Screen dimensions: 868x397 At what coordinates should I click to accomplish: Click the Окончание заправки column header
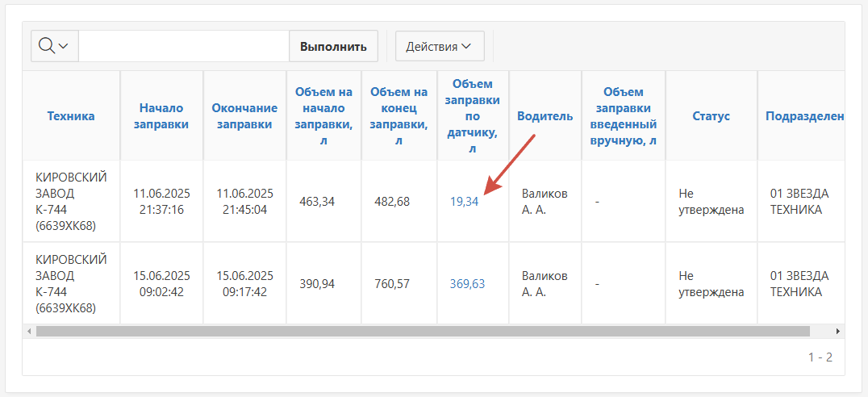click(x=244, y=115)
